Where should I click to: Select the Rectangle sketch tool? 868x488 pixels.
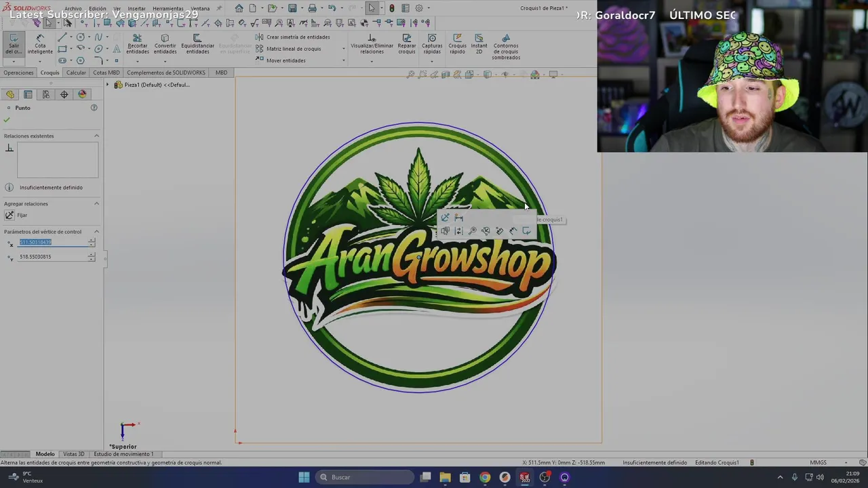(62, 49)
